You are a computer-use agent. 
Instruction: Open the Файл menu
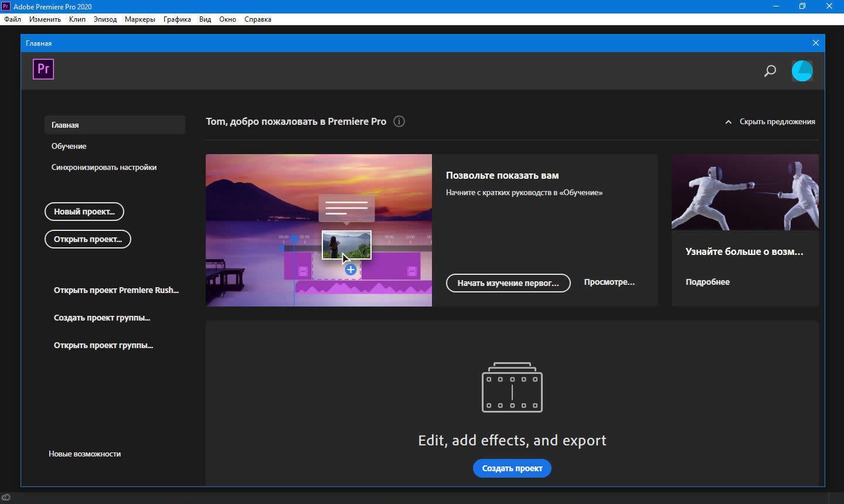[12, 19]
